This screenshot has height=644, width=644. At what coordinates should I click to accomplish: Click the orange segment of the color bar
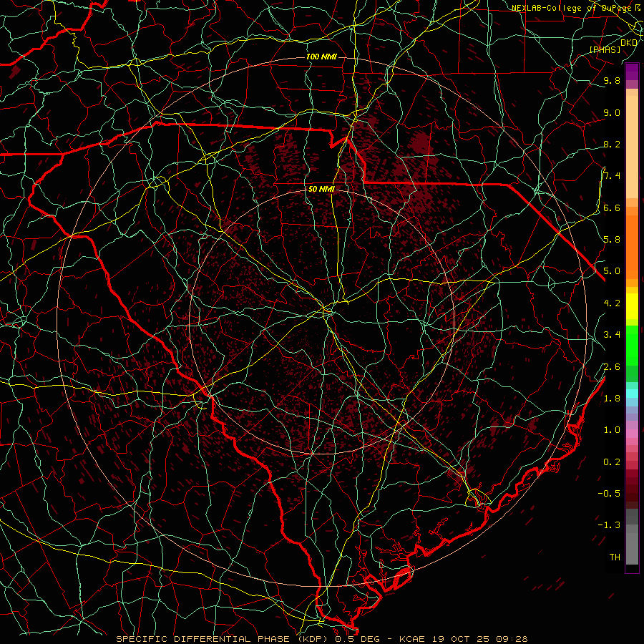tap(632, 248)
